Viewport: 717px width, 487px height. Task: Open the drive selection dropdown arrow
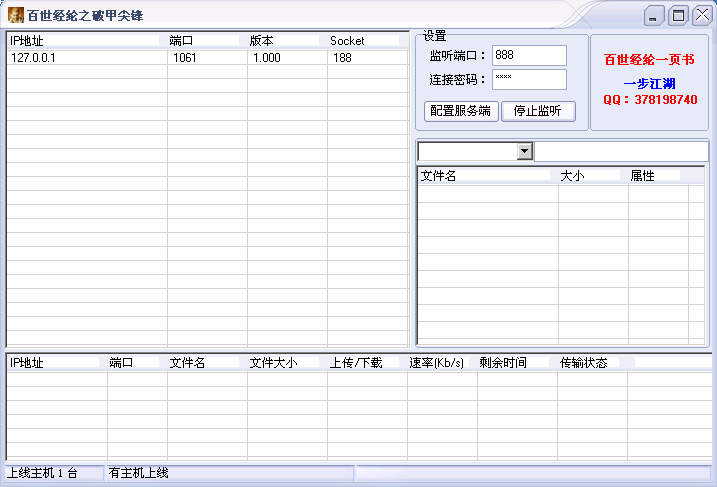pos(524,151)
